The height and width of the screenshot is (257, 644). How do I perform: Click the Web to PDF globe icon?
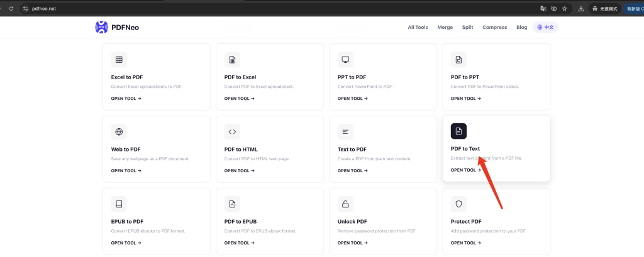tap(119, 132)
